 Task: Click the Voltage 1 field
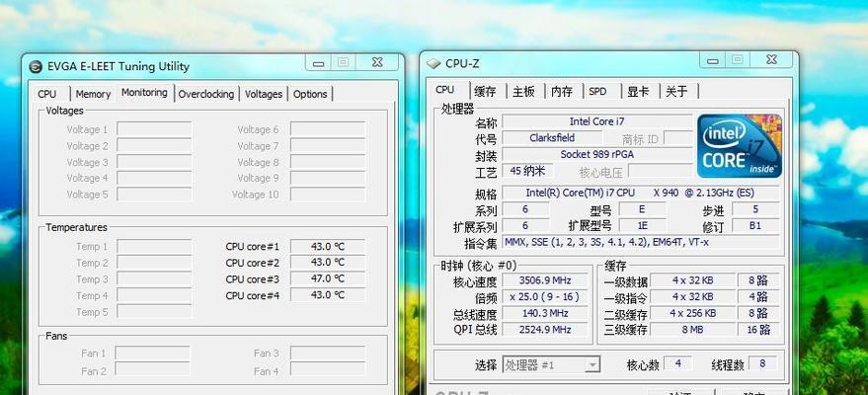(x=154, y=129)
